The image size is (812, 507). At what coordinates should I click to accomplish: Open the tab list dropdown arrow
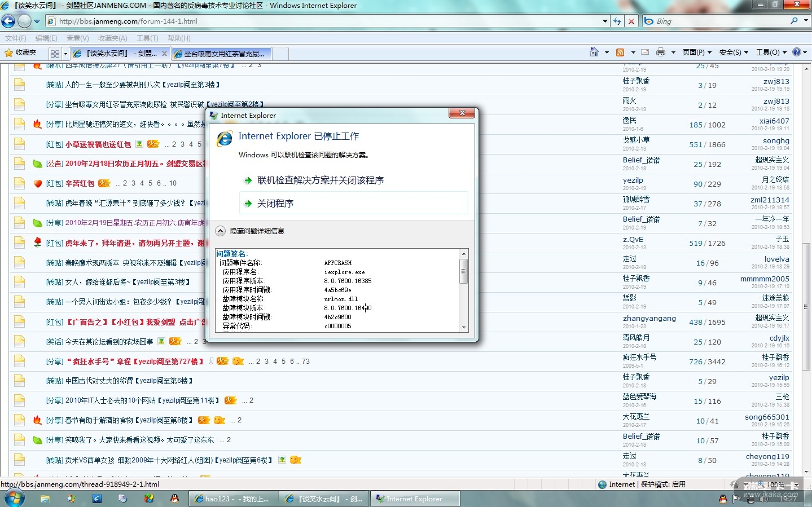(x=66, y=54)
